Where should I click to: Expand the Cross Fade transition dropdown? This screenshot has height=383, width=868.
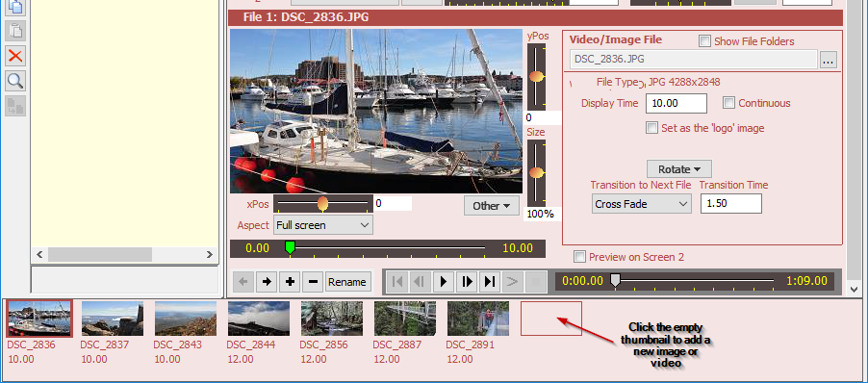[642, 204]
